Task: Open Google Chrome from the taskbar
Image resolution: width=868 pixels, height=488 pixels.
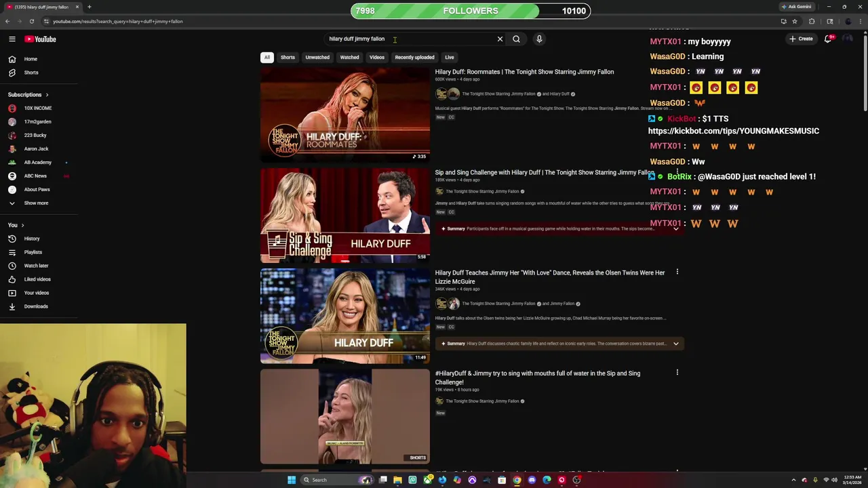Action: point(517,480)
